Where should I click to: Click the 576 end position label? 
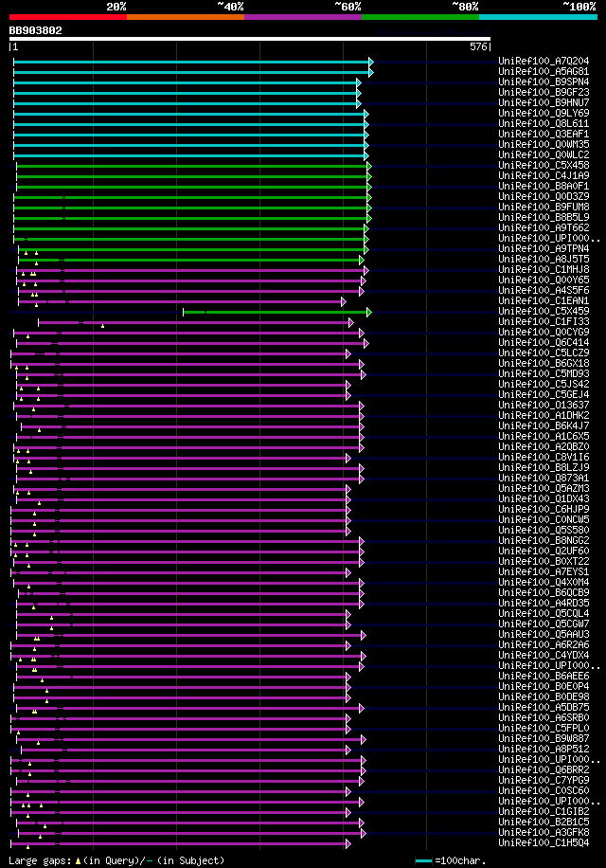[x=478, y=46]
